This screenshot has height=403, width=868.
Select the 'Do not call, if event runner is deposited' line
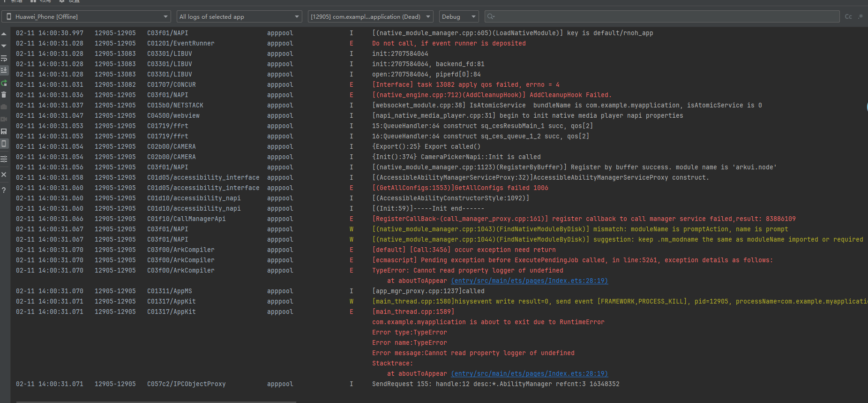pyautogui.click(x=449, y=43)
